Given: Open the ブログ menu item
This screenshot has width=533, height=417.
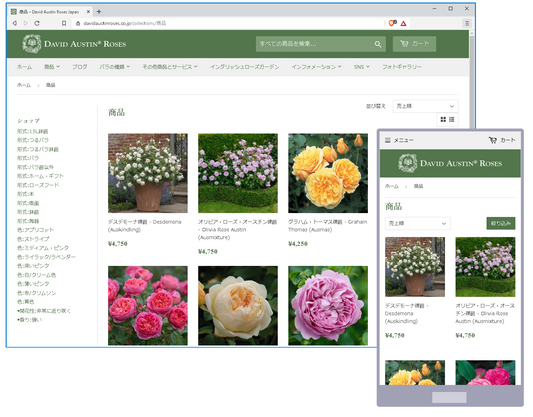Looking at the screenshot, I should click(x=80, y=67).
